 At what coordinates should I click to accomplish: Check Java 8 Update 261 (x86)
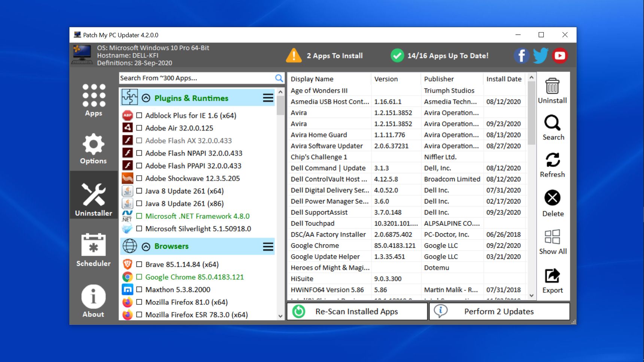click(x=139, y=203)
